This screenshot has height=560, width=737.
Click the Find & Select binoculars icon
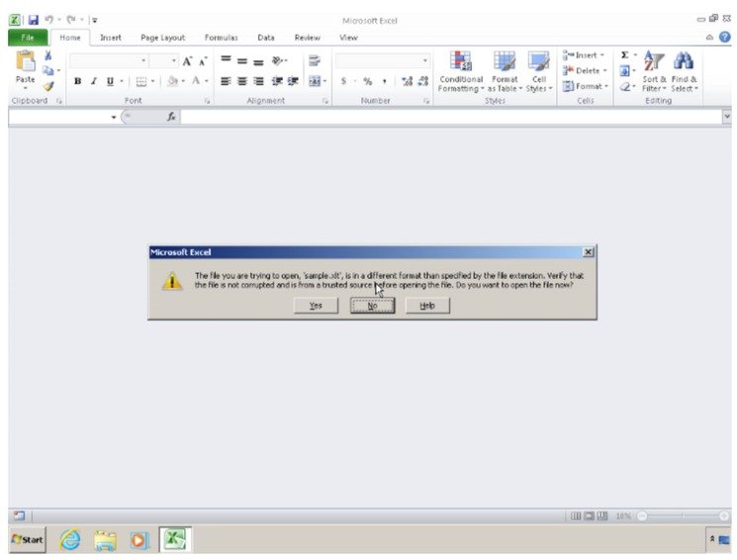pos(684,61)
